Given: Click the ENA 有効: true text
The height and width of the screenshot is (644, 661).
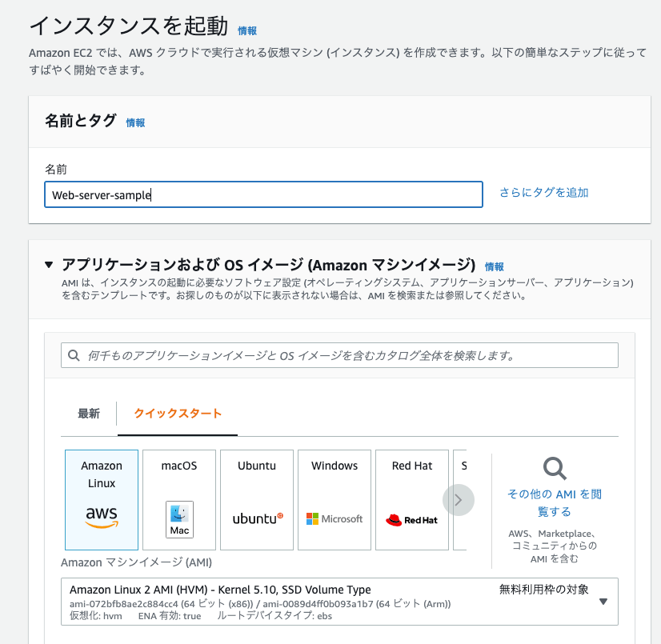Looking at the screenshot, I should click(x=170, y=616).
